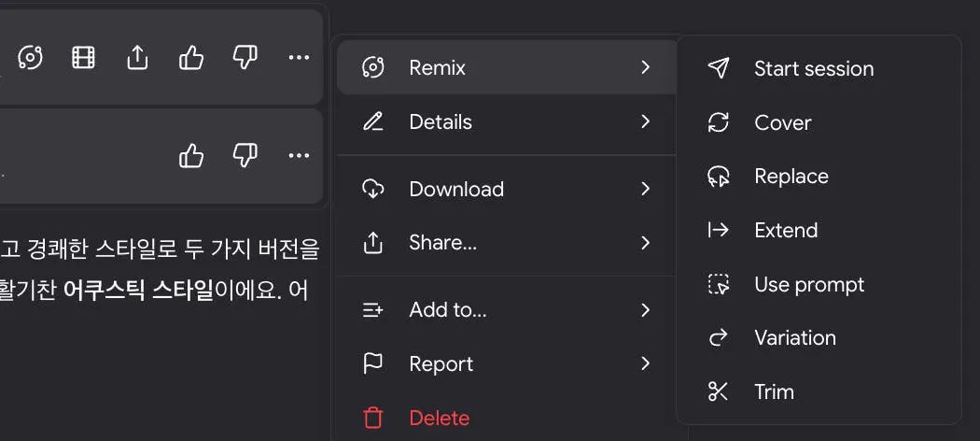Click the Extend arrow icon
This screenshot has height=441, width=980.
point(718,230)
